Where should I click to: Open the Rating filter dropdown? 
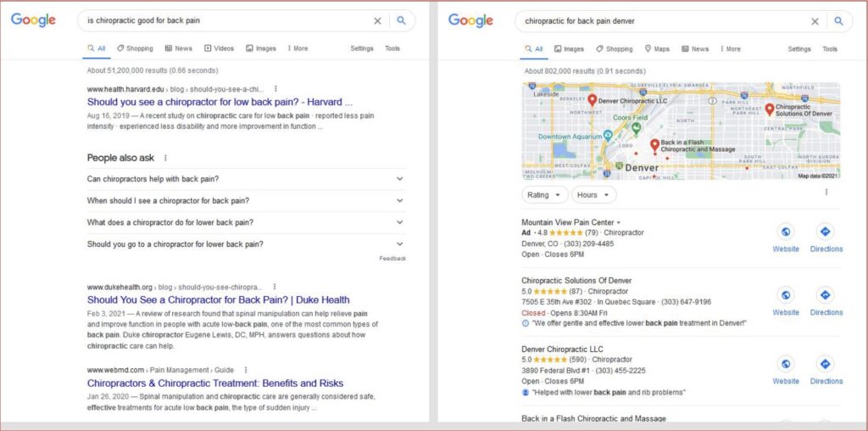click(x=544, y=194)
